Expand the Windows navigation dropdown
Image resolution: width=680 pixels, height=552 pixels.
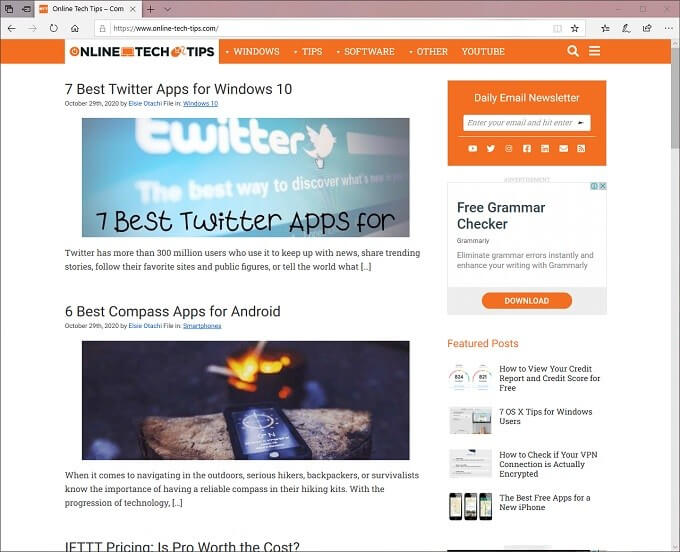(x=253, y=52)
